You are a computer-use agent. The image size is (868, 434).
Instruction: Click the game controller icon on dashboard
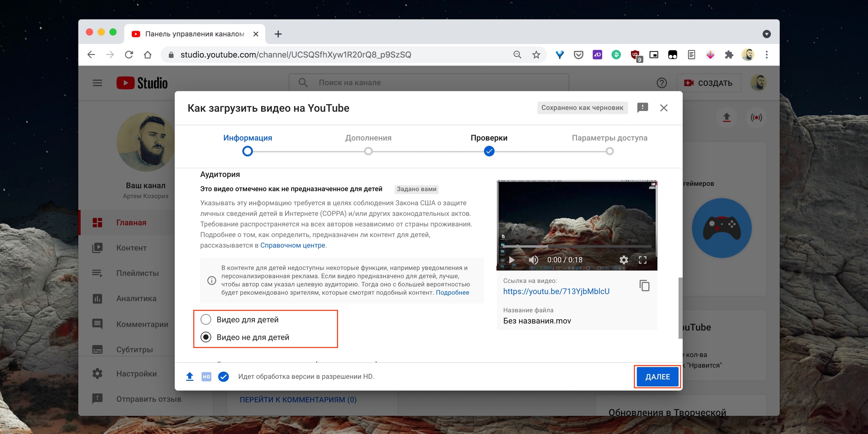pyautogui.click(x=721, y=228)
